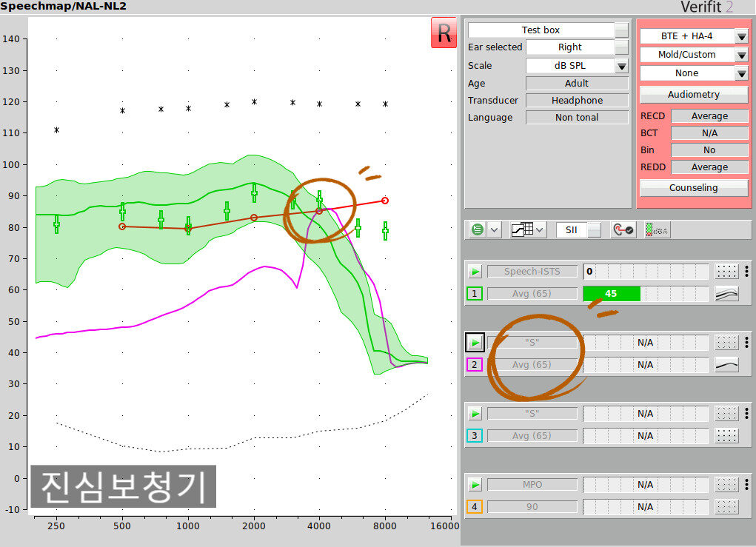Click the green list icon in the toolbar
Image resolution: width=756 pixels, height=547 pixels.
coord(478,230)
